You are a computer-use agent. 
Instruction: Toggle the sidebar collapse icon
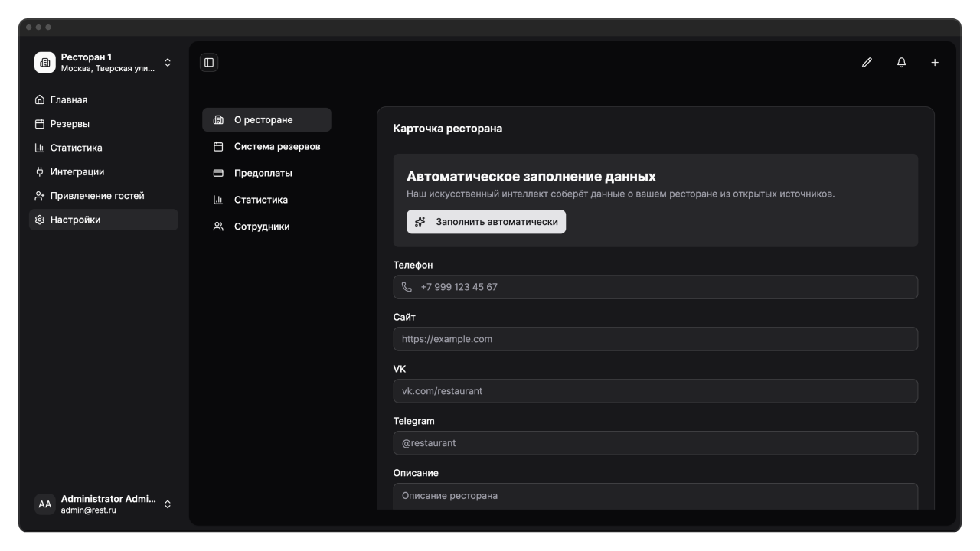(x=209, y=63)
